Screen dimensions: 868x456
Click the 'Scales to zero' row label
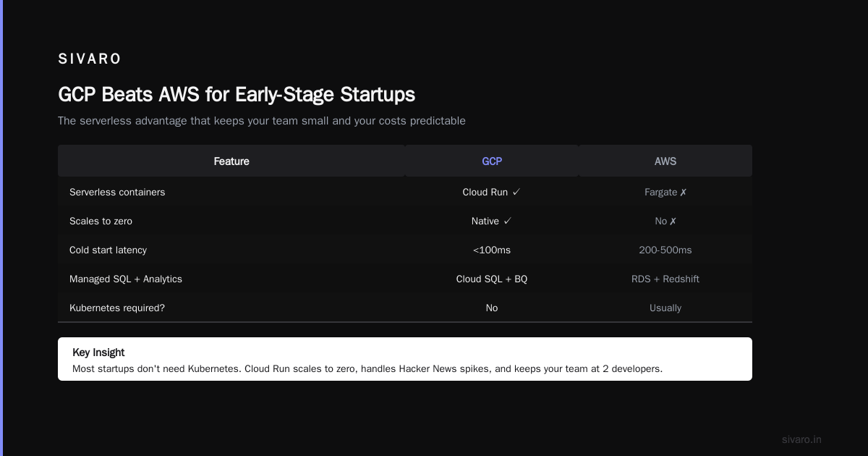coord(101,221)
